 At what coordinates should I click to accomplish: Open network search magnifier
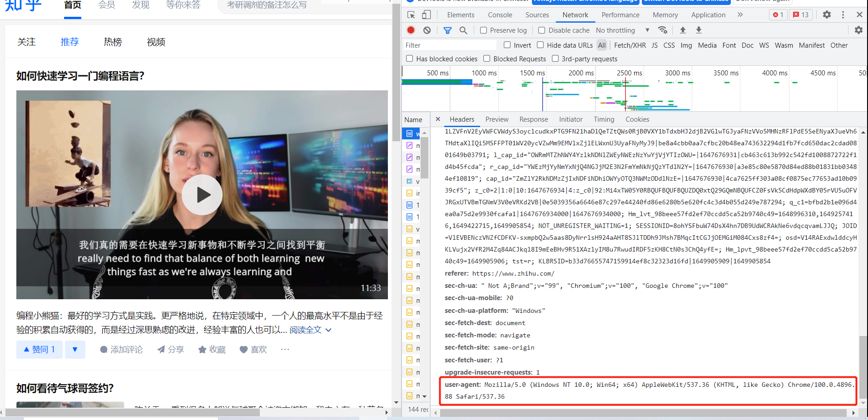click(x=463, y=30)
